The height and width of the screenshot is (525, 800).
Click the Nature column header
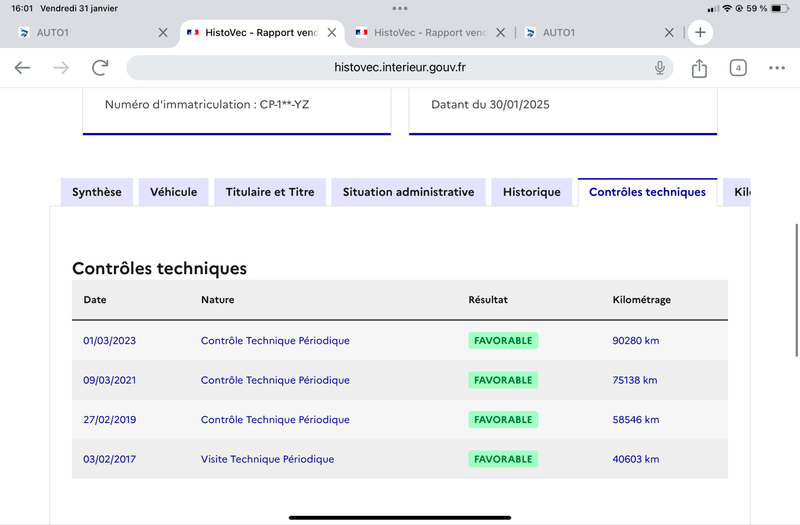tap(217, 299)
